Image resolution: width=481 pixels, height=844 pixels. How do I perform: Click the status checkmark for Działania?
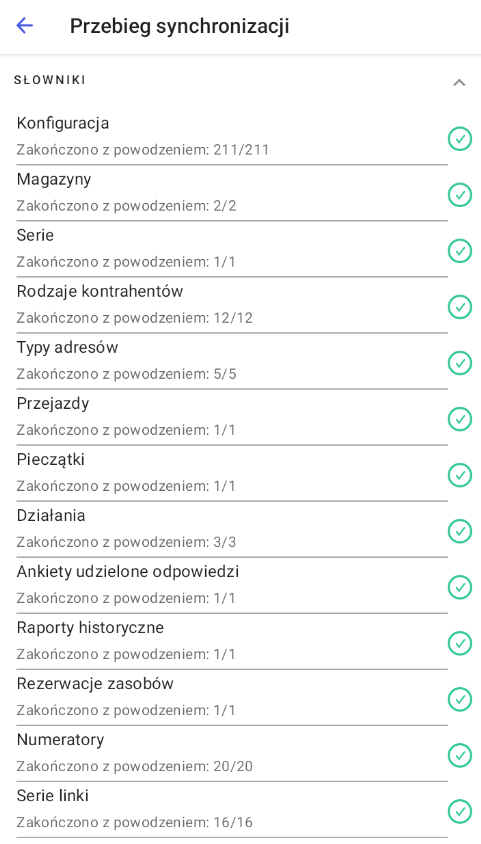(x=459, y=530)
